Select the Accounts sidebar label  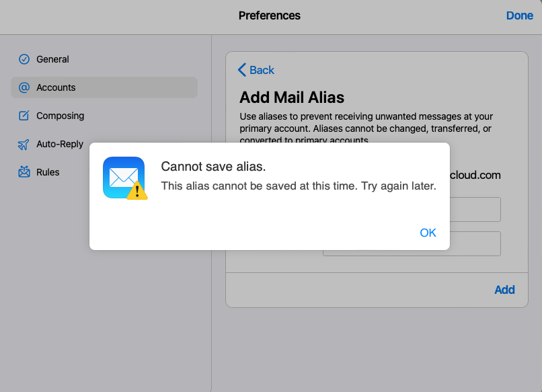pyautogui.click(x=56, y=87)
